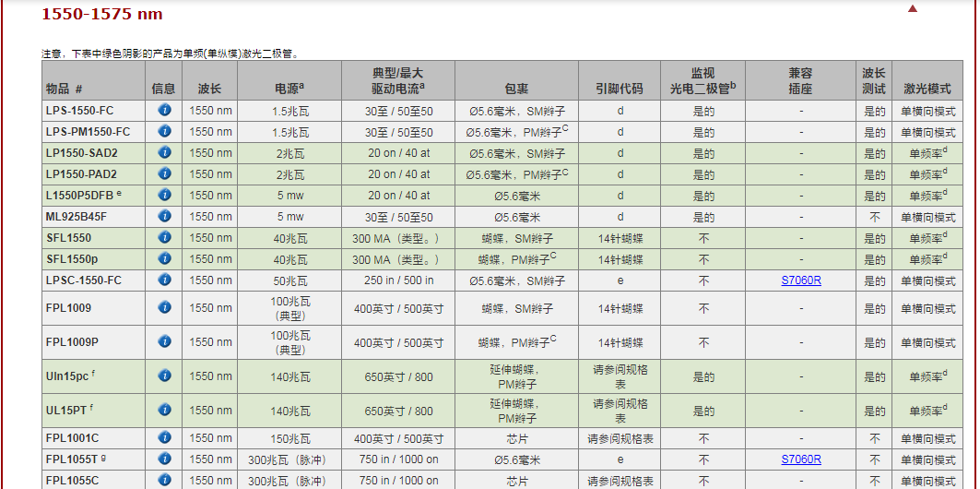The image size is (980, 489).
Task: View info for FPL1055T row
Action: [164, 459]
